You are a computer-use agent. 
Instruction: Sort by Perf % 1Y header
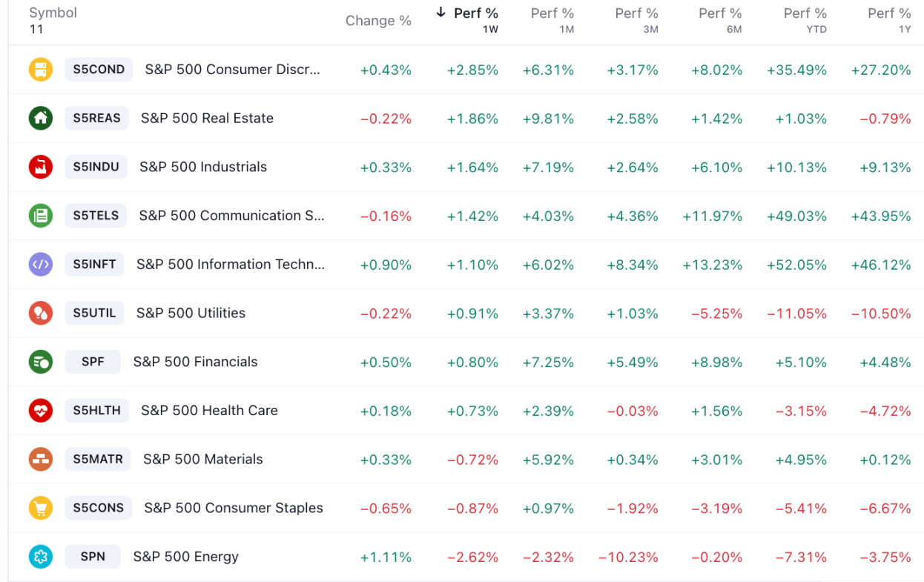(x=888, y=13)
